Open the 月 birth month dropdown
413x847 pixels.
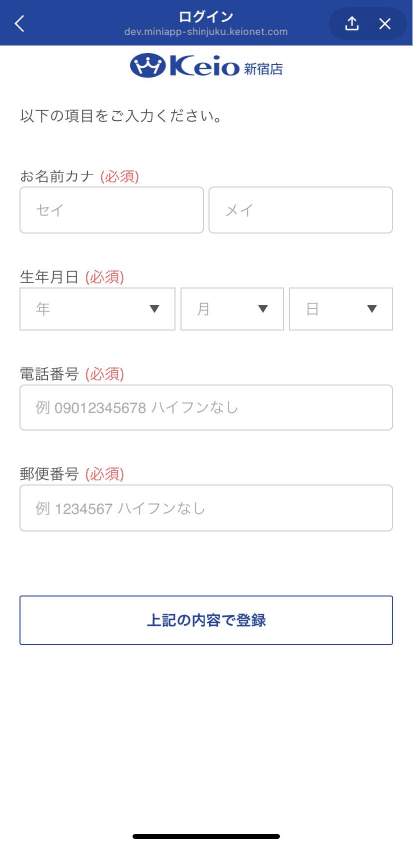coord(232,309)
